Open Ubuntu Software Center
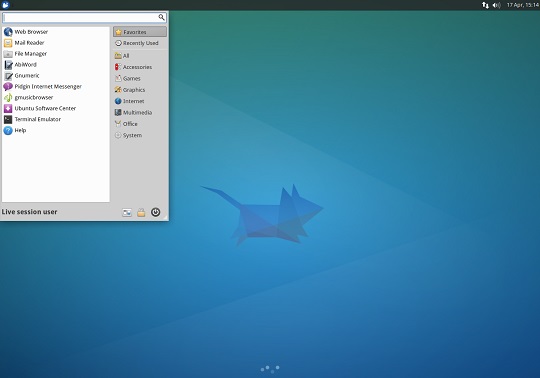The image size is (540, 378). (x=56, y=108)
